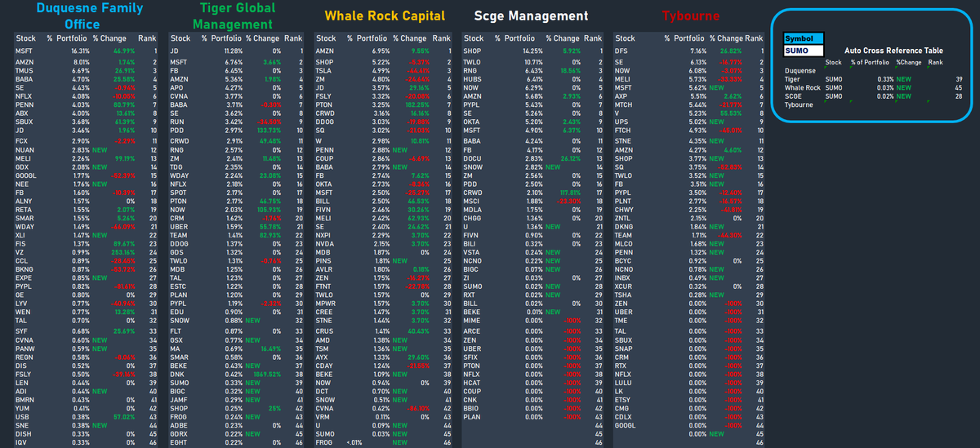
Task: Select the TSLA ticker in Whale Rock table
Action: pos(324,73)
